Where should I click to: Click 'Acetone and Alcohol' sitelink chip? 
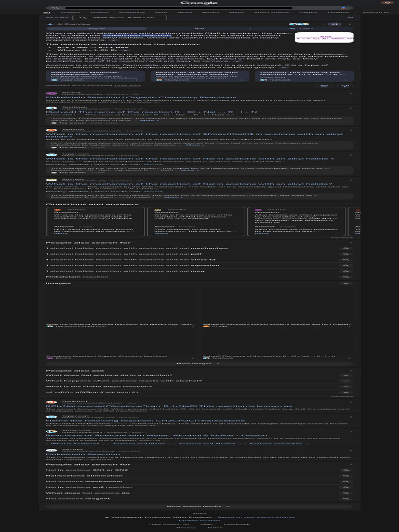(x=207, y=444)
